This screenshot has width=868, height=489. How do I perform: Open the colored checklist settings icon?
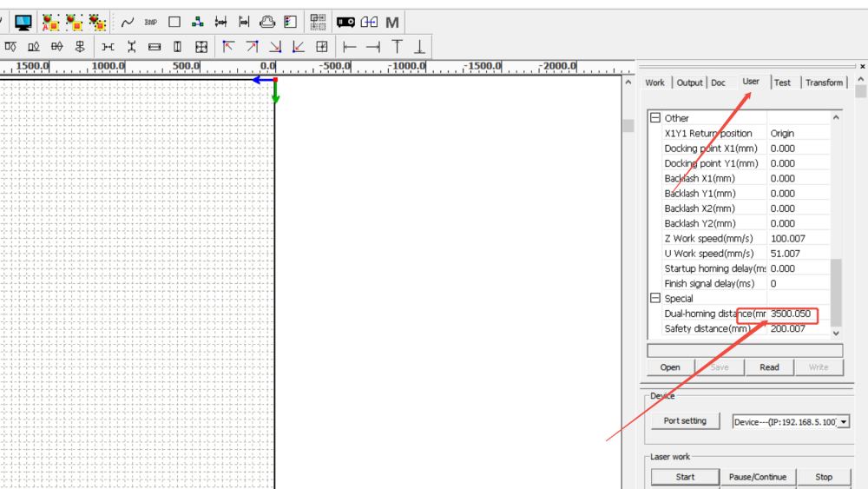(291, 23)
